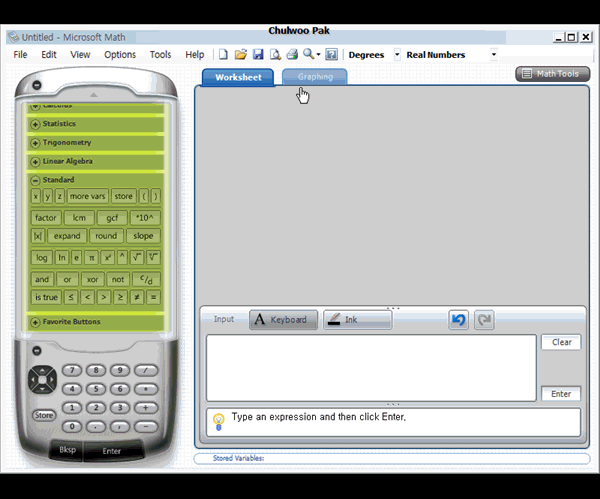Insert the caret exponent button

point(122,258)
